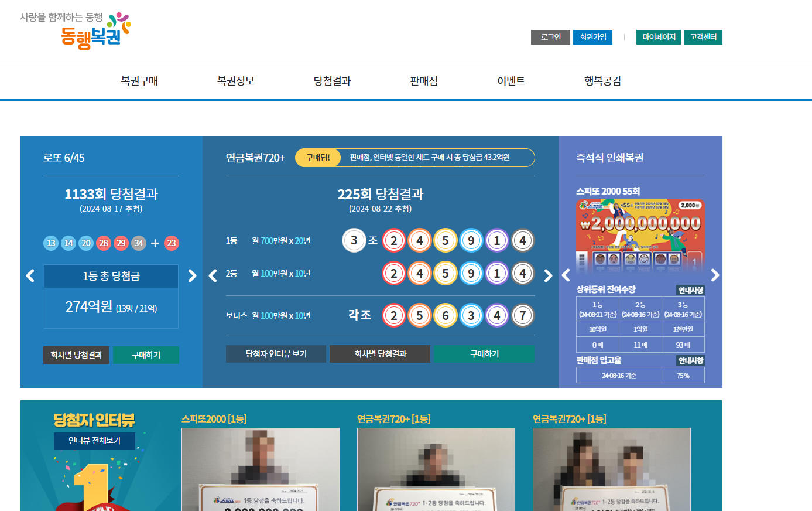Click lotto ball number 28

click(x=104, y=243)
